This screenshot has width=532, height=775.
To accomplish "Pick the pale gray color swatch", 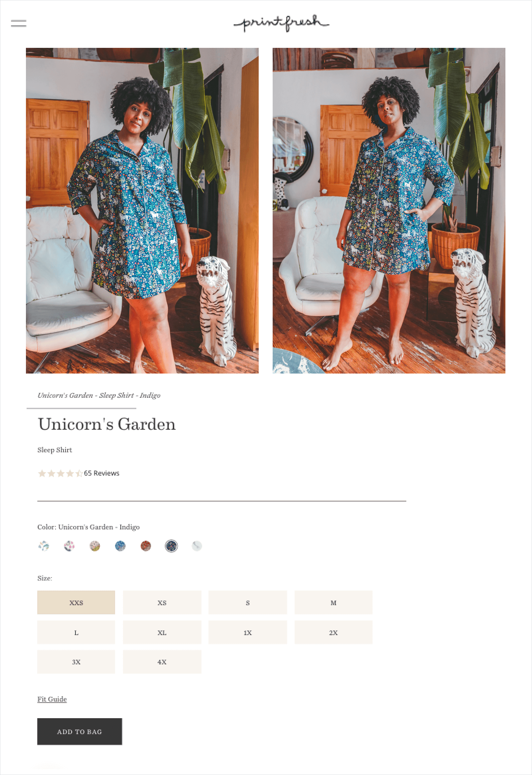I will click(x=197, y=546).
